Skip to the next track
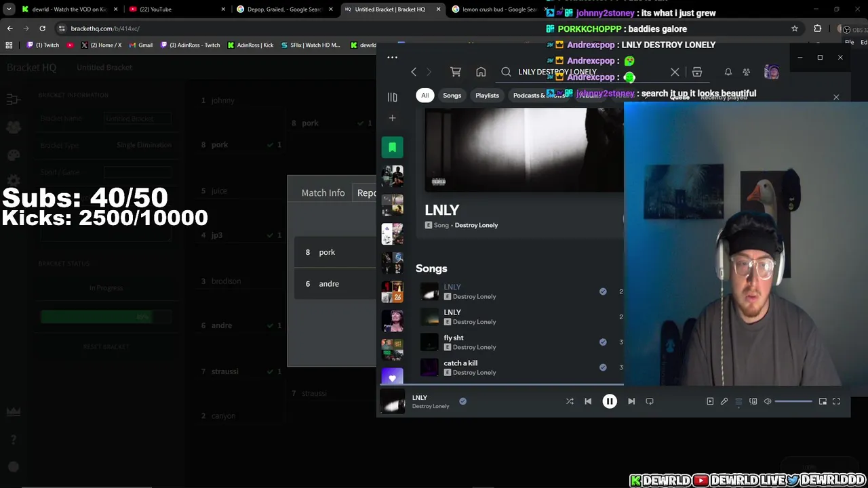Viewport: 868px width, 488px height. point(631,401)
